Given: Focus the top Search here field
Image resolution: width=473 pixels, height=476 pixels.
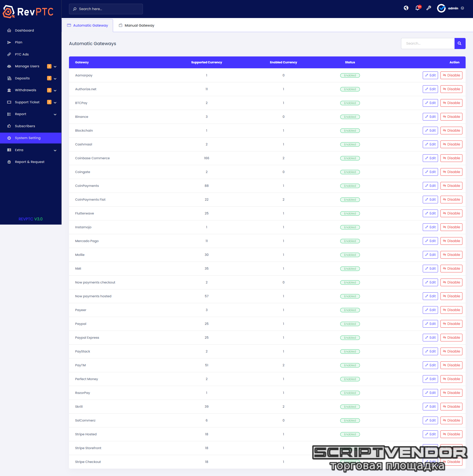Looking at the screenshot, I should click(106, 9).
